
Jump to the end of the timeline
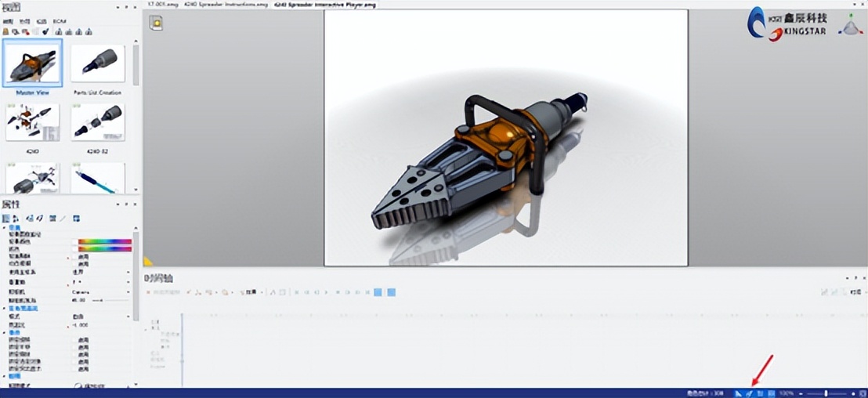pos(367,292)
